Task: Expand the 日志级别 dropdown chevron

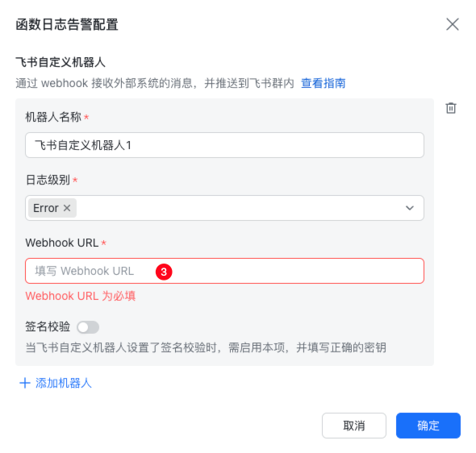Action: click(410, 208)
